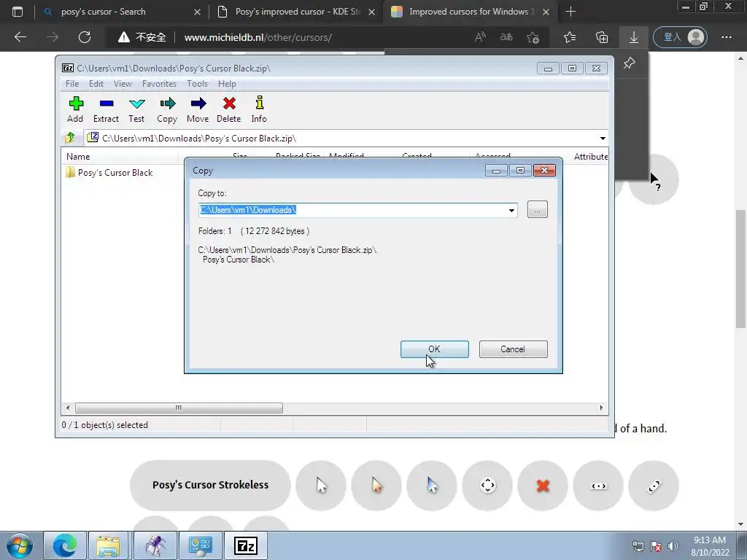
Task: Click the 7-Zip taskbar button
Action: coord(246,545)
